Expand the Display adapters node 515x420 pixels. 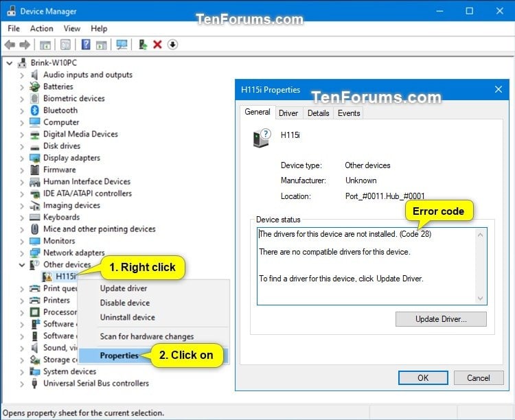click(22, 159)
